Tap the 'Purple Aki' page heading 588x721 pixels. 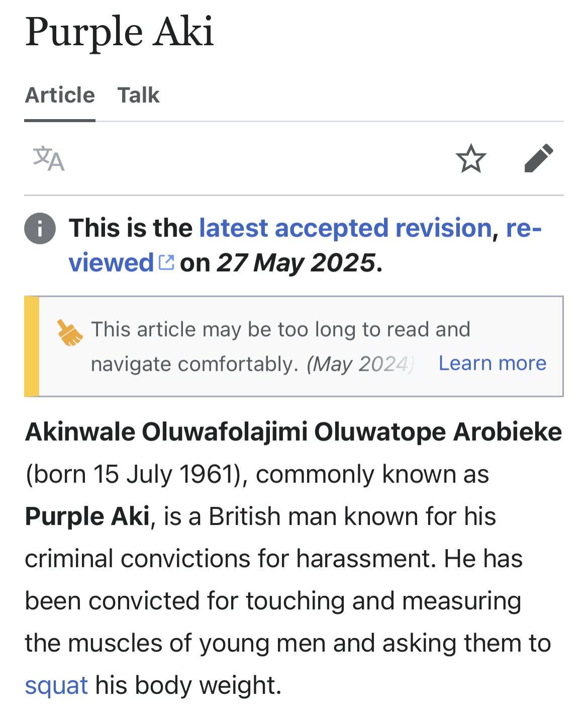[120, 32]
